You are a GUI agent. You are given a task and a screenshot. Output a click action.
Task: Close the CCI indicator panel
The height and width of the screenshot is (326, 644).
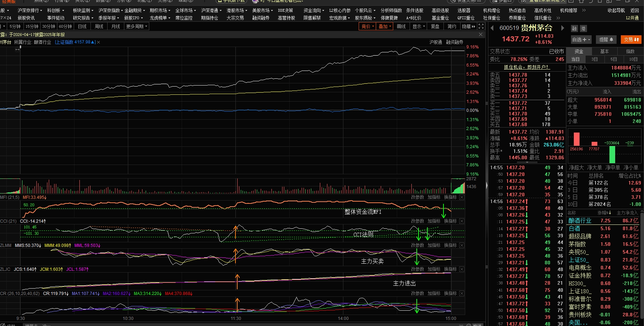point(462,221)
